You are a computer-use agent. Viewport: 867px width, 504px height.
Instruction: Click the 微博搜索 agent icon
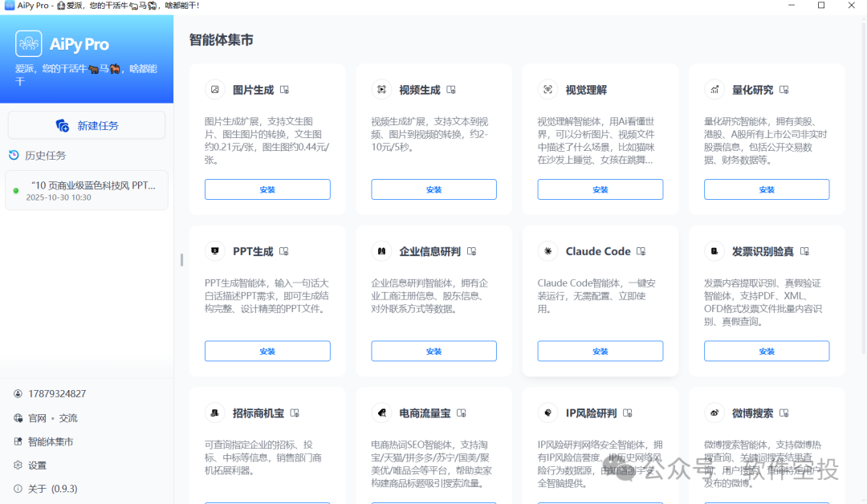coord(714,413)
